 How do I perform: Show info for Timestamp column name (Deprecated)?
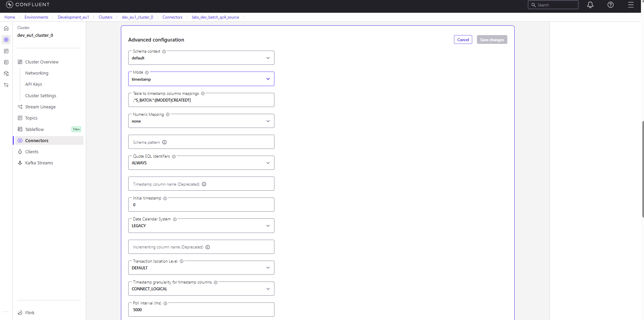204,184
